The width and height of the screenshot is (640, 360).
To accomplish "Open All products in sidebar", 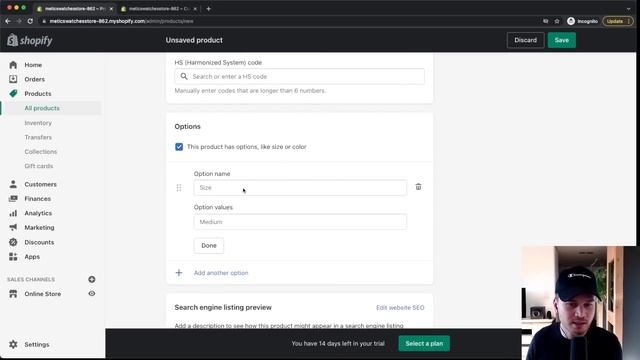I will pos(42,108).
